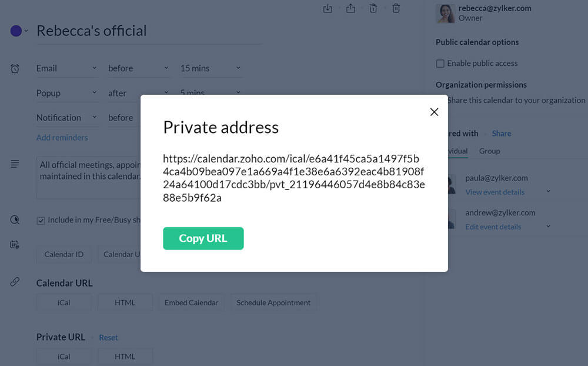The image size is (588, 366).
Task: Open the 15 mins duration dropdown
Action: point(210,68)
